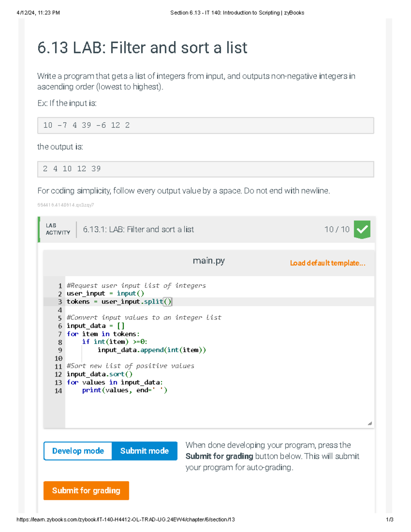The image size is (411, 532).
Task: Open the Load default template option
Action: (x=327, y=263)
